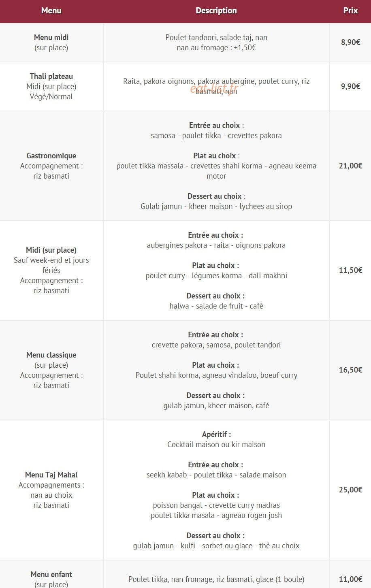Image resolution: width=371 pixels, height=588 pixels.
Task: Click the 25,00€ Taj Mahal price
Action: click(x=350, y=490)
